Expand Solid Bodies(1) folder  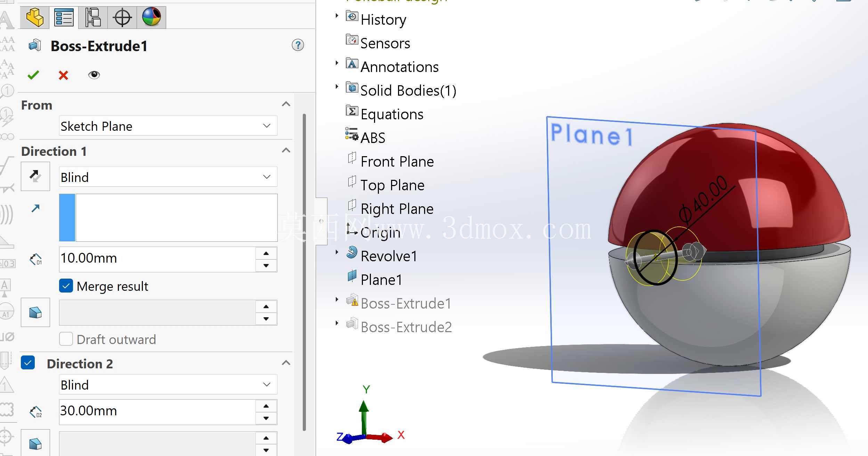point(337,87)
